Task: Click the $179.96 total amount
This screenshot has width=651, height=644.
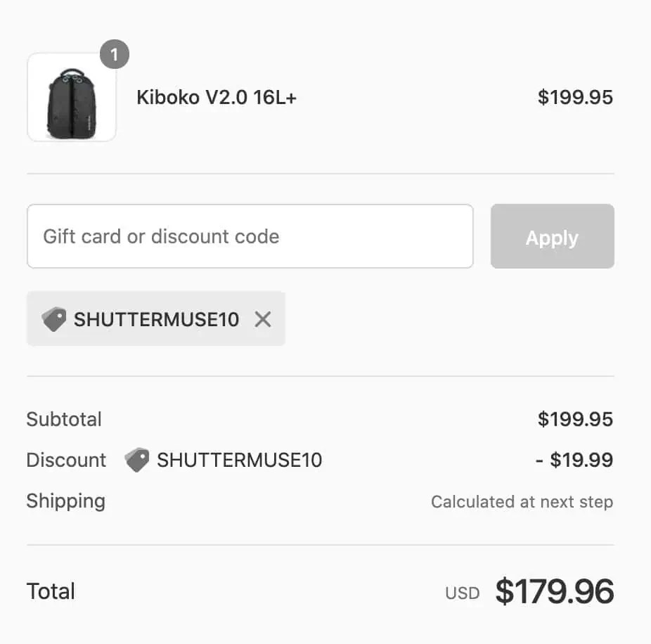Action: tap(555, 591)
